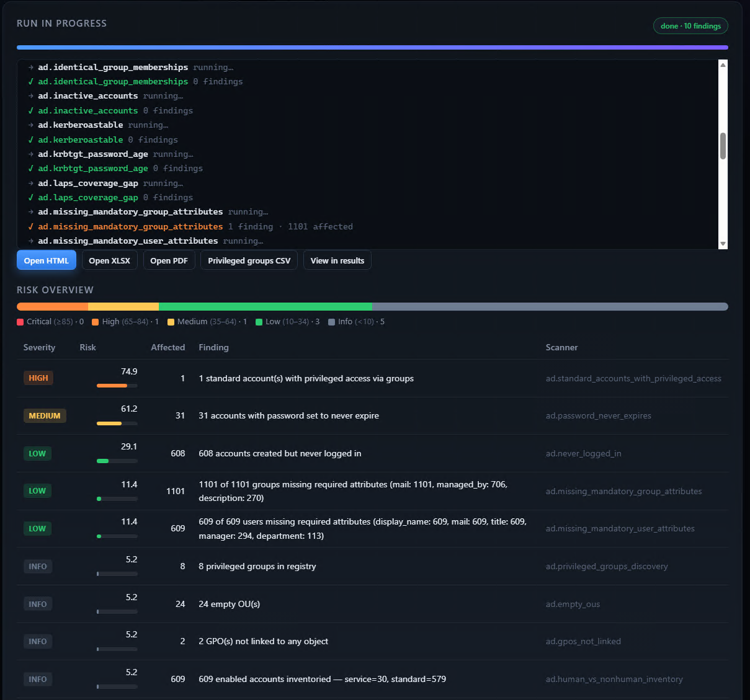Click LOW badge in never logged in row
Screen dimensions: 750x700
37,454
